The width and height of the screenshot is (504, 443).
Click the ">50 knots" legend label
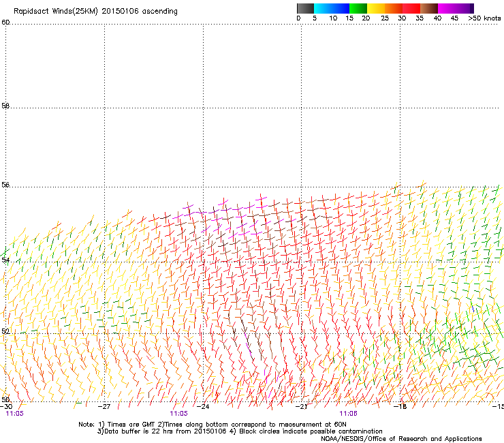click(484, 18)
